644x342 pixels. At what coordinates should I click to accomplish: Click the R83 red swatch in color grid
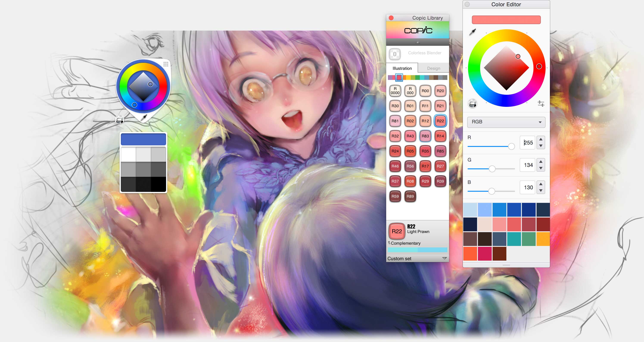425,135
